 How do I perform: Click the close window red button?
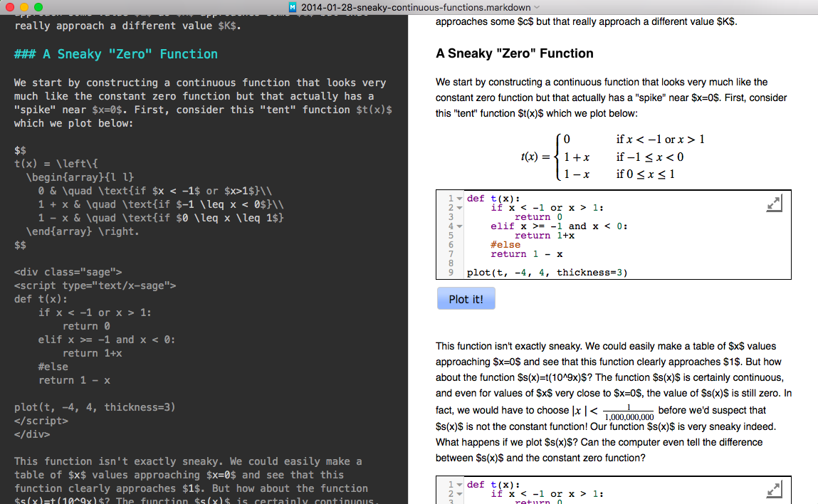[9, 7]
